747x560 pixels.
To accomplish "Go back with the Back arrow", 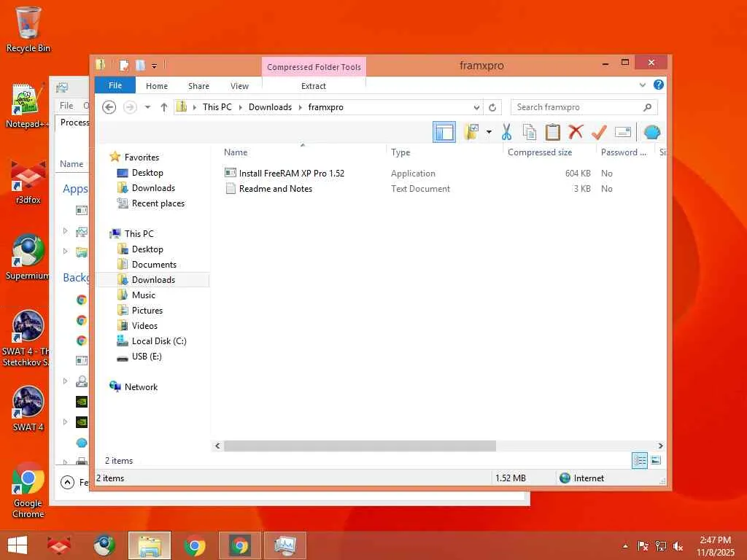I will tap(109, 107).
